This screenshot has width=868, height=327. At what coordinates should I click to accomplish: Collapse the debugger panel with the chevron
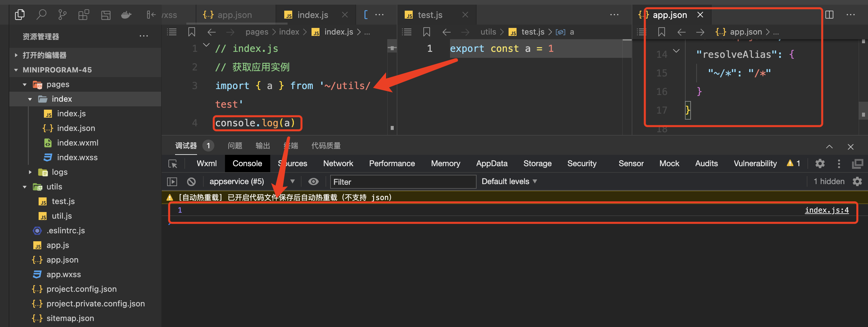pyautogui.click(x=829, y=146)
